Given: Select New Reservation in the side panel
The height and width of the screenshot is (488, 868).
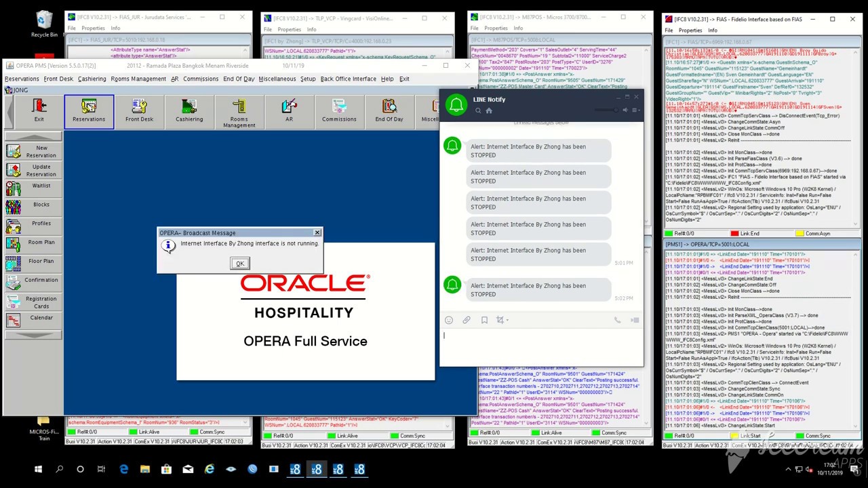Looking at the screenshot, I should pyautogui.click(x=34, y=151).
